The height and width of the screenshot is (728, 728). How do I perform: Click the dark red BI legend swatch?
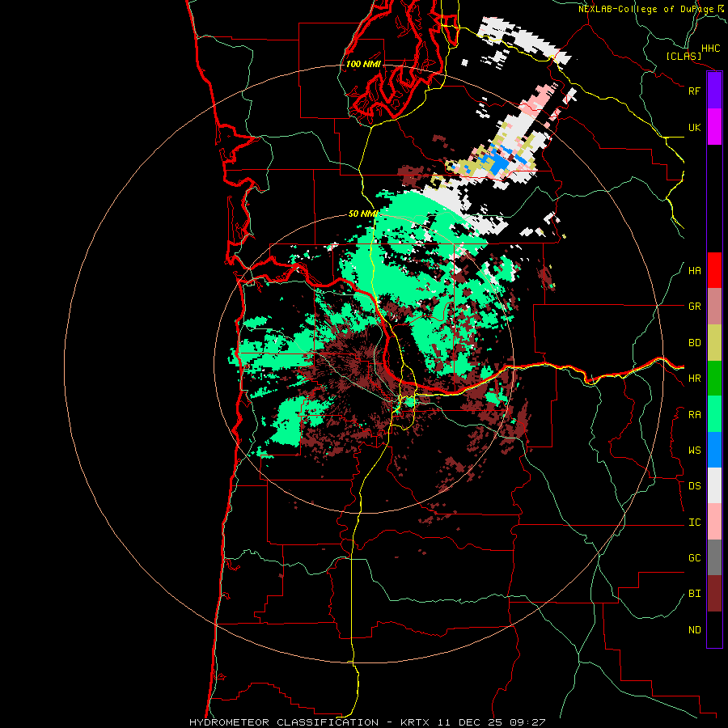(x=714, y=594)
